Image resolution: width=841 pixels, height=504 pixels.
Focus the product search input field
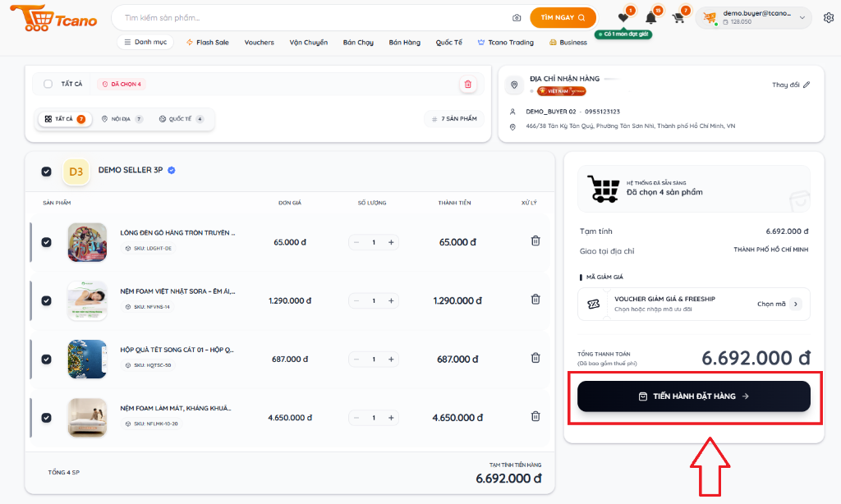(316, 18)
